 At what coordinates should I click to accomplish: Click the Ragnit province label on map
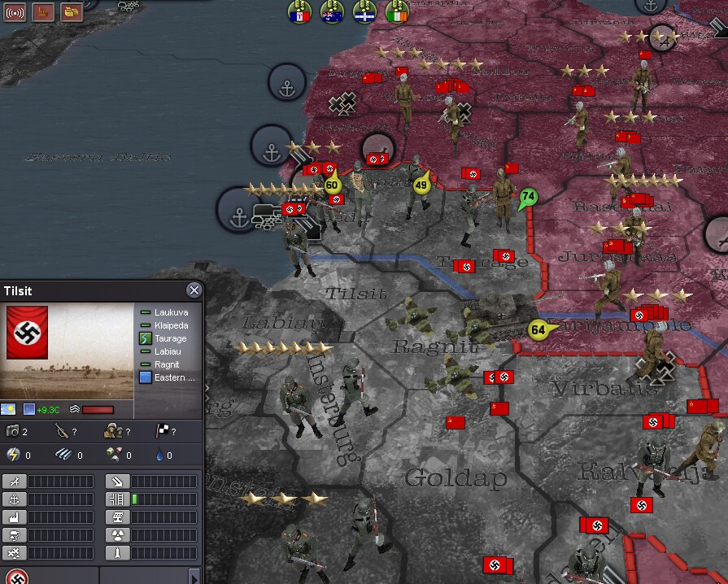click(435, 346)
